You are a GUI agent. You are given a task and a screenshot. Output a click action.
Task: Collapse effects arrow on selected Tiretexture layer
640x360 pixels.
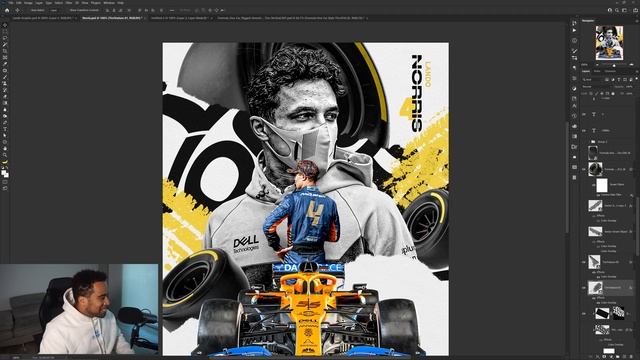tap(631, 287)
